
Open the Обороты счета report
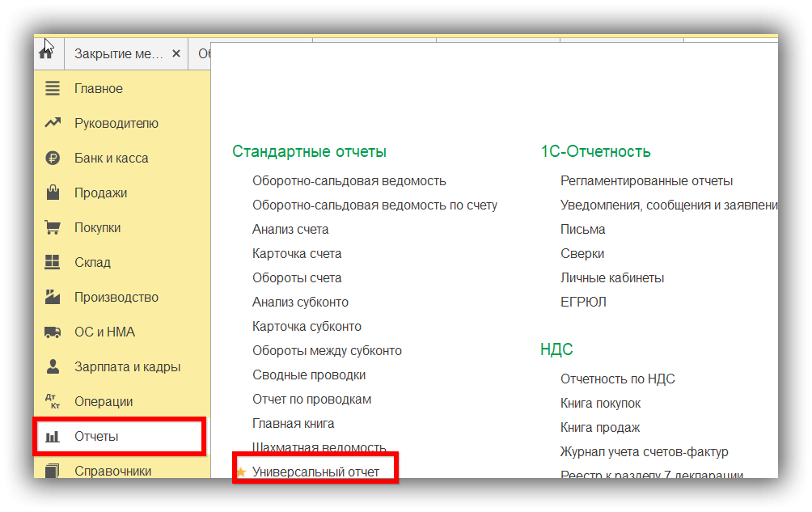point(297,278)
